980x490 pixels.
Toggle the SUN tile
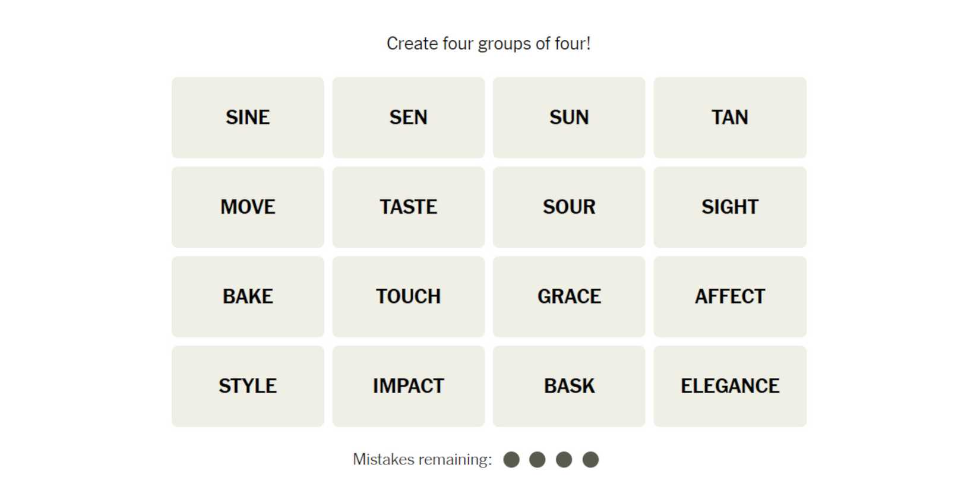pyautogui.click(x=569, y=118)
